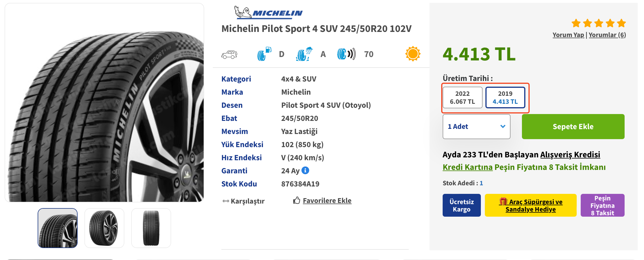This screenshot has height=260, width=644.
Task: Click the tire noise level icon
Action: (x=346, y=54)
